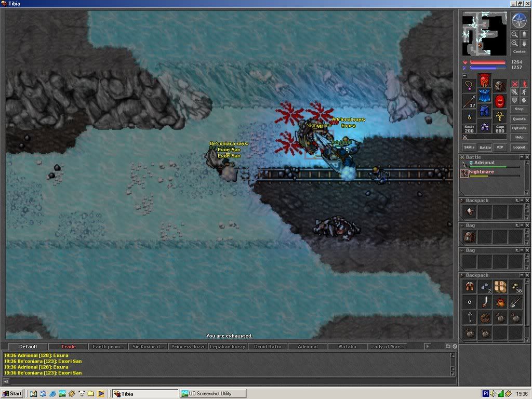Viewport: 532px width, 399px height.
Task: Click the blue mana bar
Action: coord(487,68)
